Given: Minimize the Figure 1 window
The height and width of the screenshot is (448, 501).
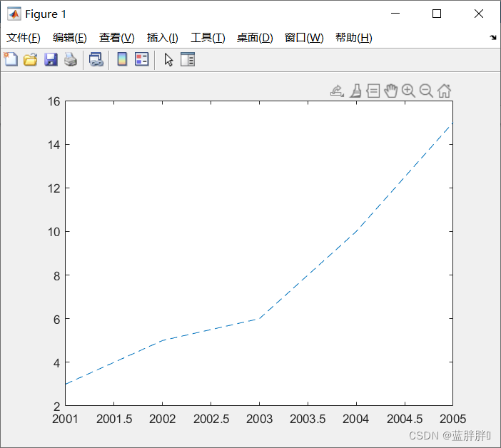Looking at the screenshot, I should point(395,14).
